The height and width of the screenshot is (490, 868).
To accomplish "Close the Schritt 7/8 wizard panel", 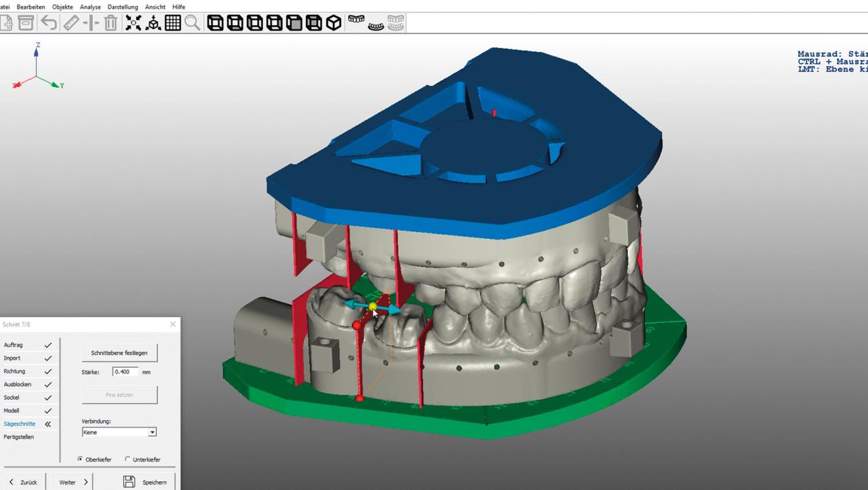I will tap(172, 324).
